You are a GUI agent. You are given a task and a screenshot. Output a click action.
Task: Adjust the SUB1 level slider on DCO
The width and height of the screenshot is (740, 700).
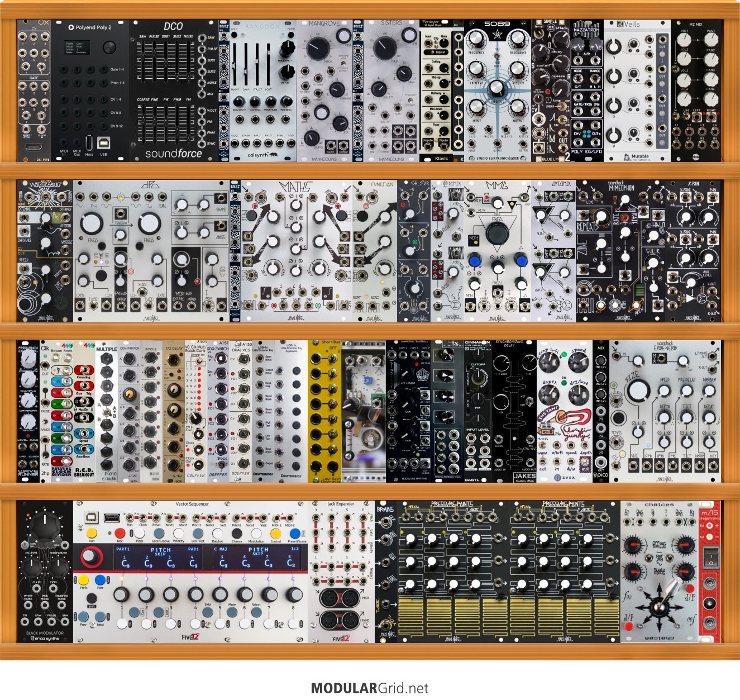(166, 61)
